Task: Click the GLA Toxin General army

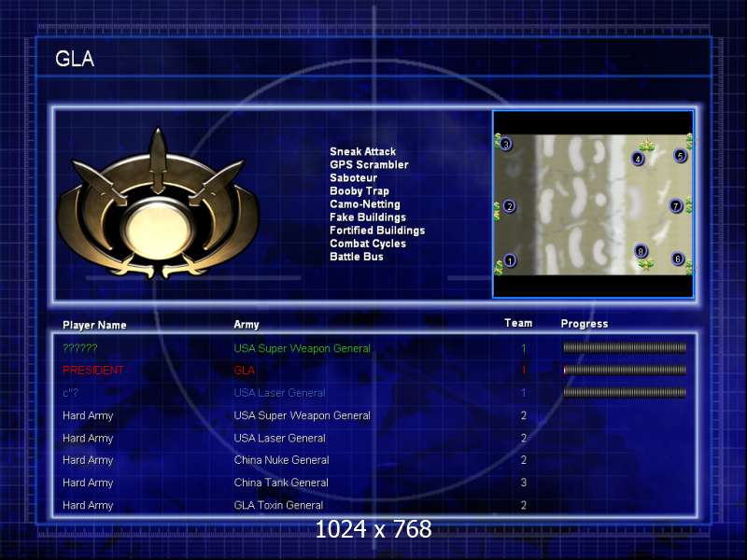Action: point(278,505)
